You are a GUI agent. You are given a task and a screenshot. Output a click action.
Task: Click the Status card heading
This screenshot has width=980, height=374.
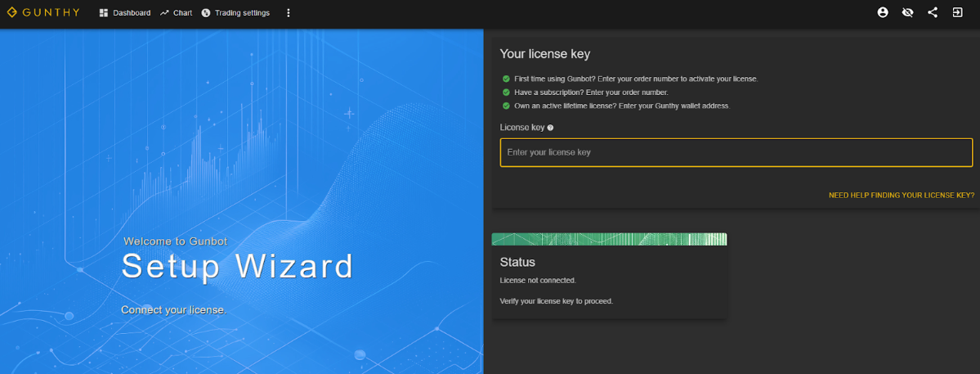[517, 262]
